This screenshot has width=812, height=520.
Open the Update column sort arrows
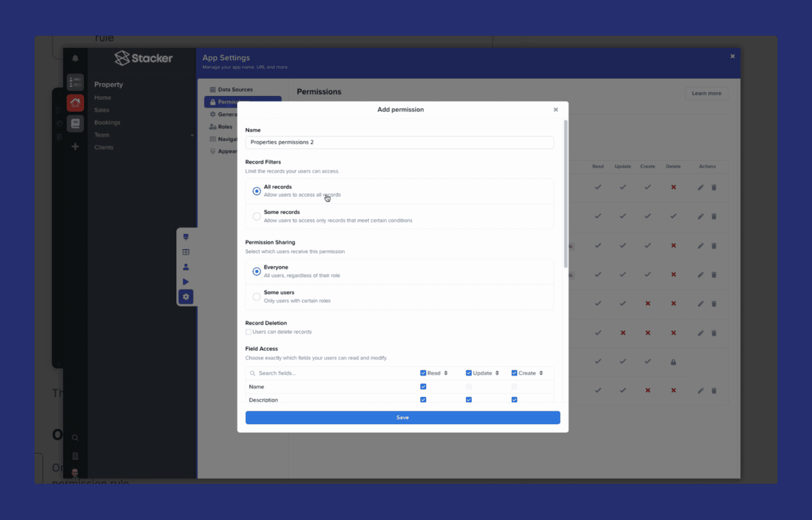pyautogui.click(x=497, y=373)
